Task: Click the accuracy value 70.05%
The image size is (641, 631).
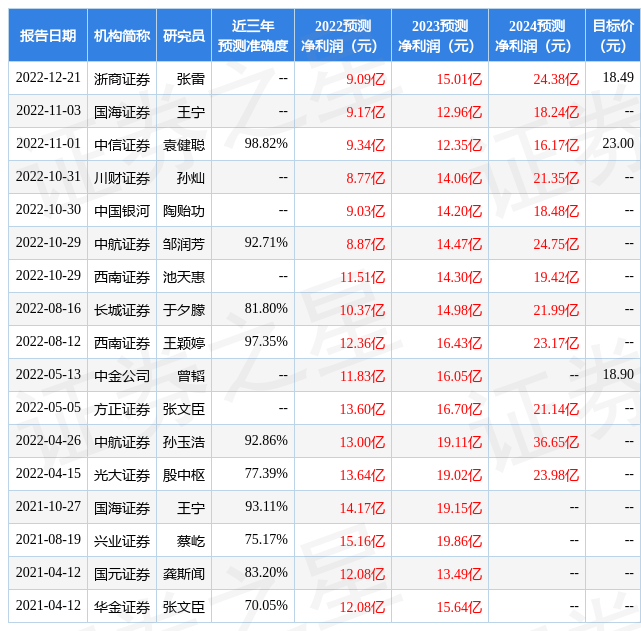Action: 266,606
